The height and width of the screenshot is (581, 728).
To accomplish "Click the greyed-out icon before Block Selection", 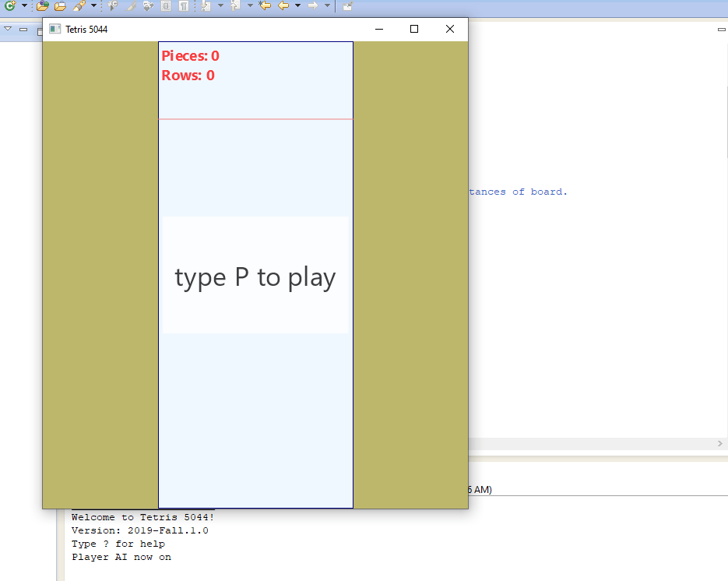I will tap(148, 5).
